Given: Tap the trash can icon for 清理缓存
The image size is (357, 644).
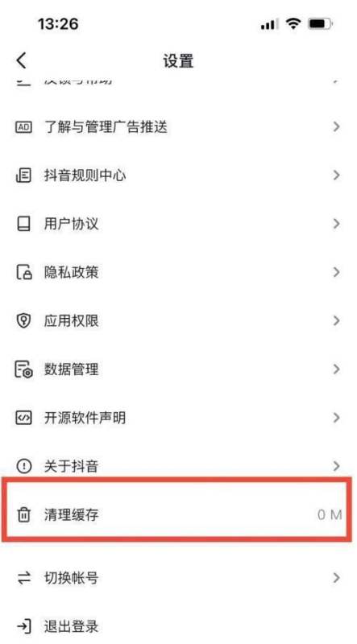Looking at the screenshot, I should (23, 514).
